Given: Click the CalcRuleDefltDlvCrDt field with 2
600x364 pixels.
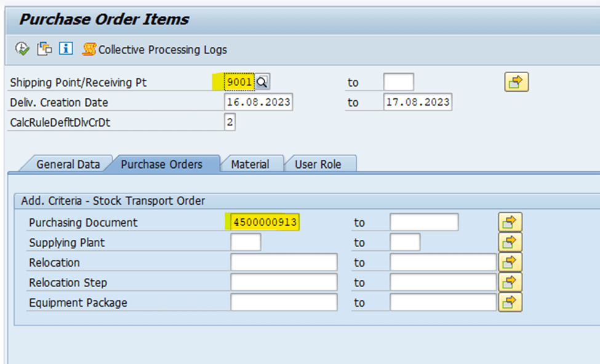Looking at the screenshot, I should pyautogui.click(x=230, y=122).
